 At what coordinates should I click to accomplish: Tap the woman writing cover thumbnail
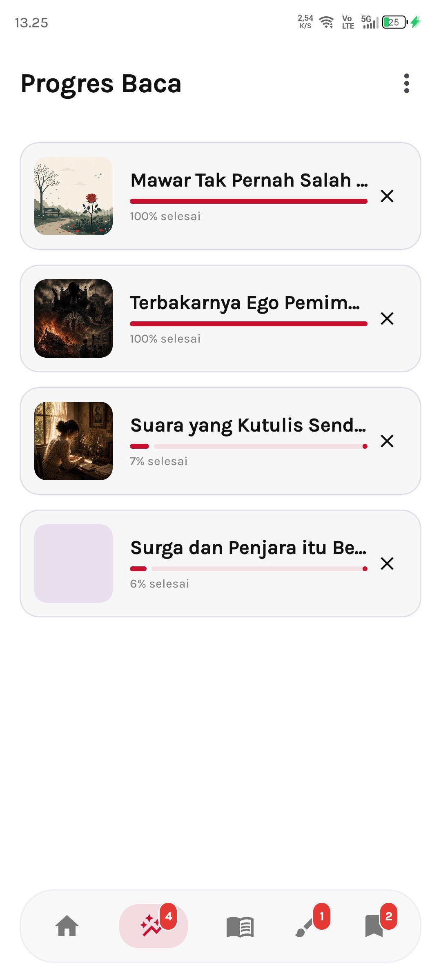[73, 441]
